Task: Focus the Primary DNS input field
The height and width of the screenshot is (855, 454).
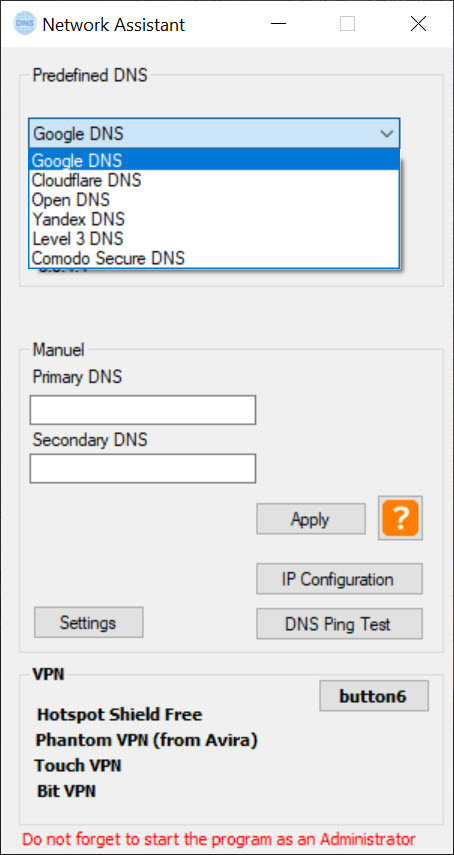Action: coord(143,410)
